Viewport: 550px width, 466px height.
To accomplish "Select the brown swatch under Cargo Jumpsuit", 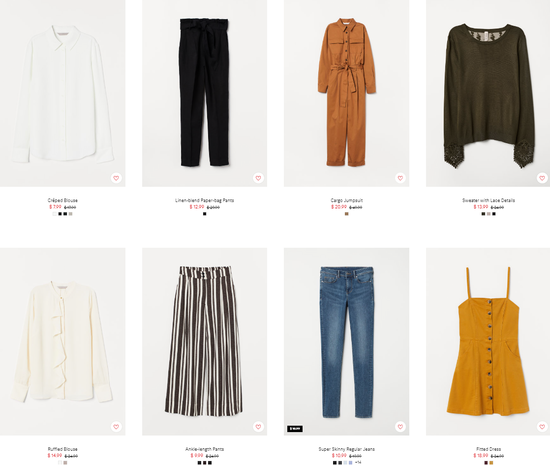I will 347,214.
